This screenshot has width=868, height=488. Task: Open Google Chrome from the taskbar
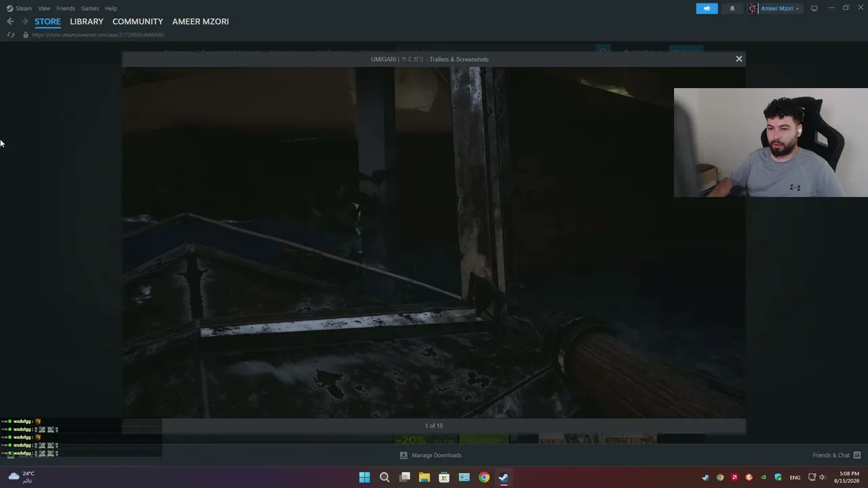coord(484,477)
